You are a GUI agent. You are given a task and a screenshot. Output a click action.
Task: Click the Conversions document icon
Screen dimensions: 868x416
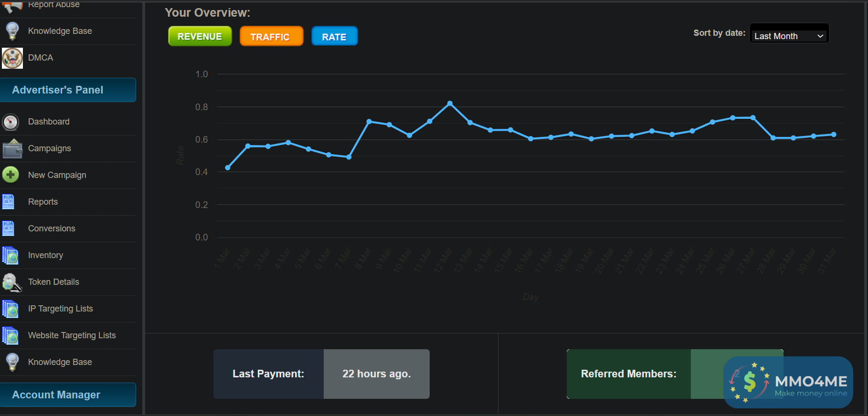click(x=9, y=229)
